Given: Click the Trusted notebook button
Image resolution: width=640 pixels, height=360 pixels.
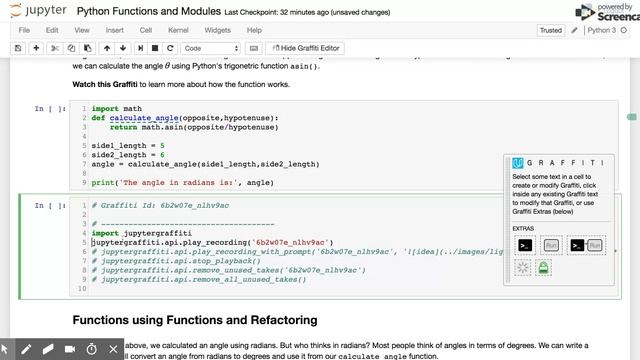Looking at the screenshot, I should click(551, 30).
